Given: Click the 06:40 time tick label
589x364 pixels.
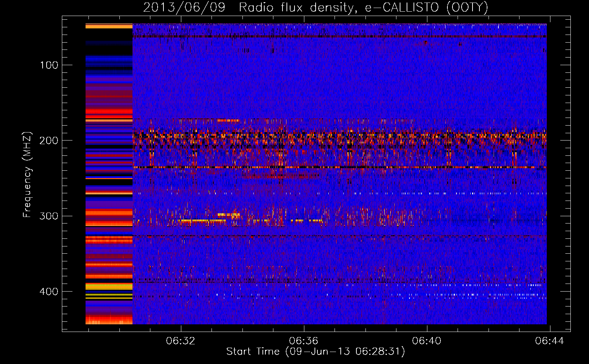Looking at the screenshot, I should pyautogui.click(x=427, y=341).
